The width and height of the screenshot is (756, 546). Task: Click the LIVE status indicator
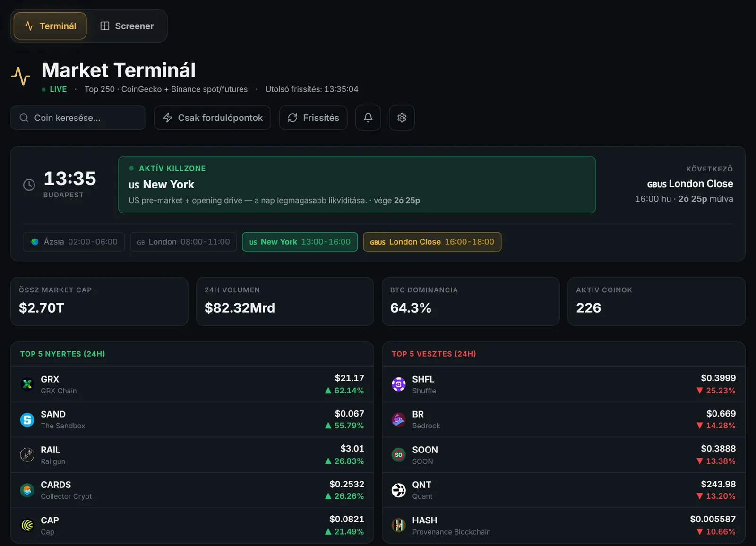54,89
